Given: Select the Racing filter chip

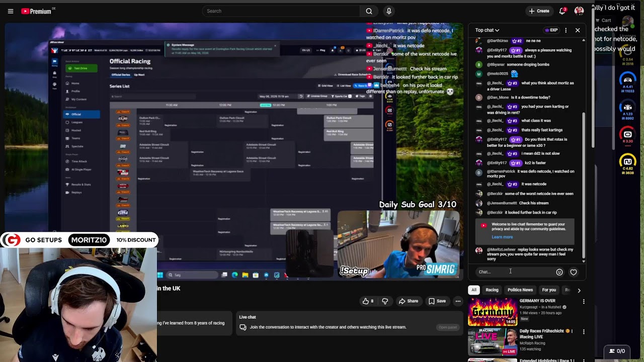Looking at the screenshot, I should point(492,290).
